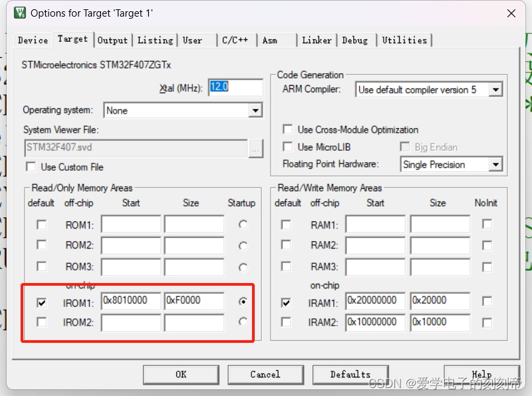532x396 pixels.
Task: Check the ROM1 default checkbox
Action: click(x=42, y=225)
